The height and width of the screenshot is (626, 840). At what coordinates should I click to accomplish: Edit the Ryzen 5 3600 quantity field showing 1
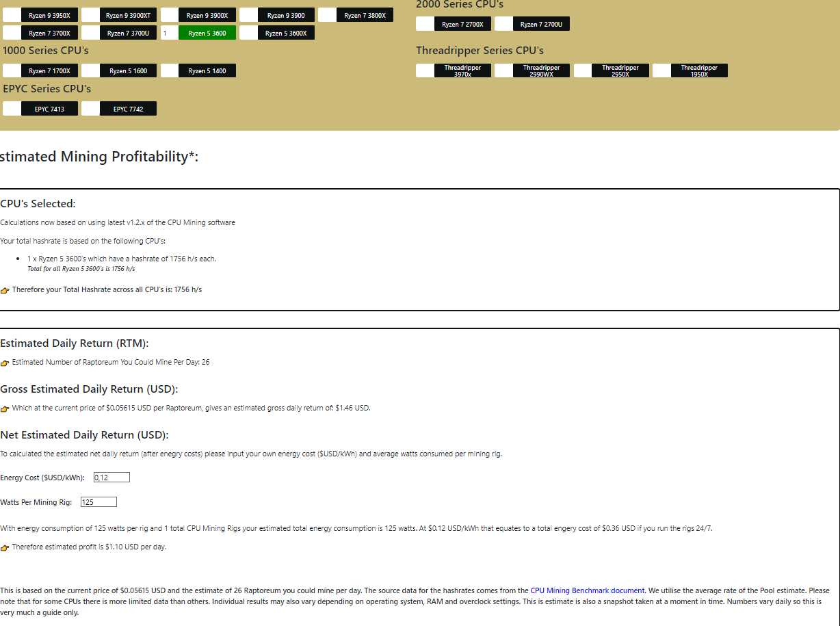click(x=170, y=33)
